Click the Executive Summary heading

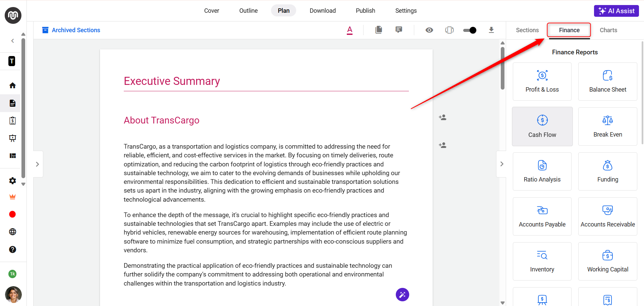[x=172, y=81]
